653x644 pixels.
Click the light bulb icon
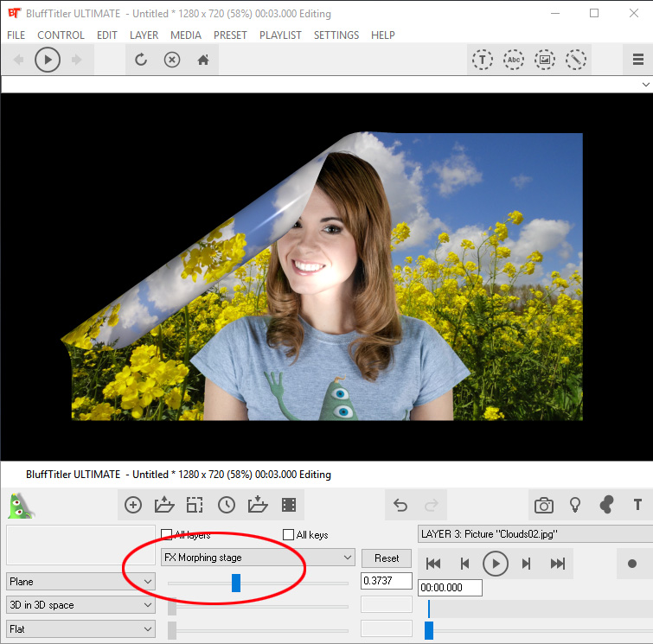tap(574, 505)
